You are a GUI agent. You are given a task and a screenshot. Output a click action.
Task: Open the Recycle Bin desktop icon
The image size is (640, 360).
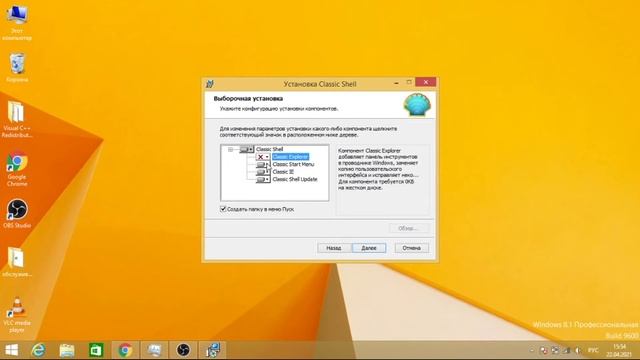17,68
